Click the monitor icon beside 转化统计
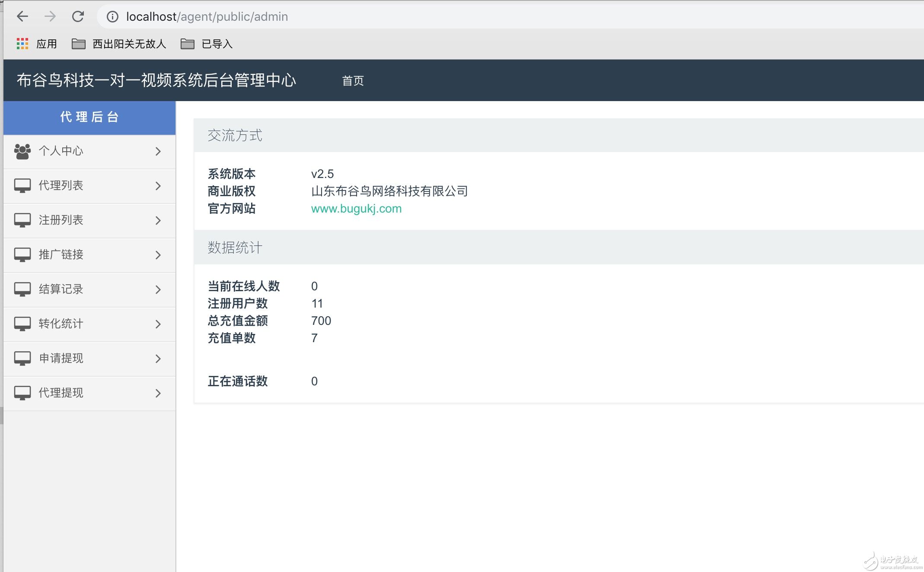The height and width of the screenshot is (572, 924). 22,324
